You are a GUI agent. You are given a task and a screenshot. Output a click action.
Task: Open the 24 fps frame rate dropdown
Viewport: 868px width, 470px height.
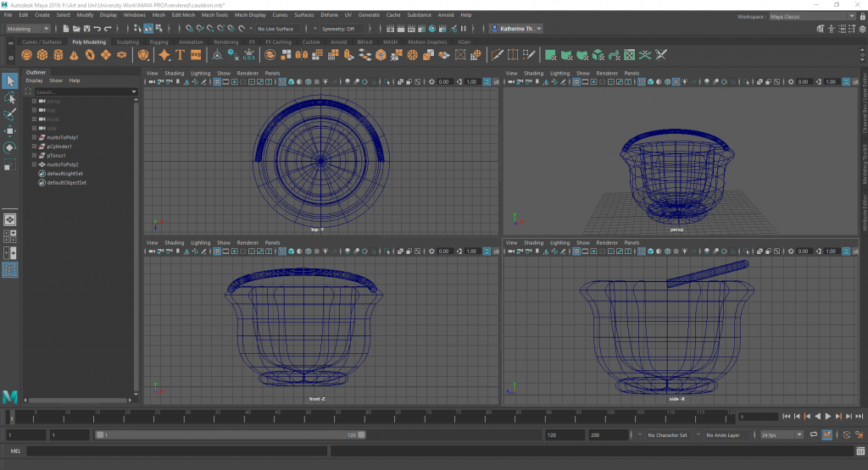[781, 434]
